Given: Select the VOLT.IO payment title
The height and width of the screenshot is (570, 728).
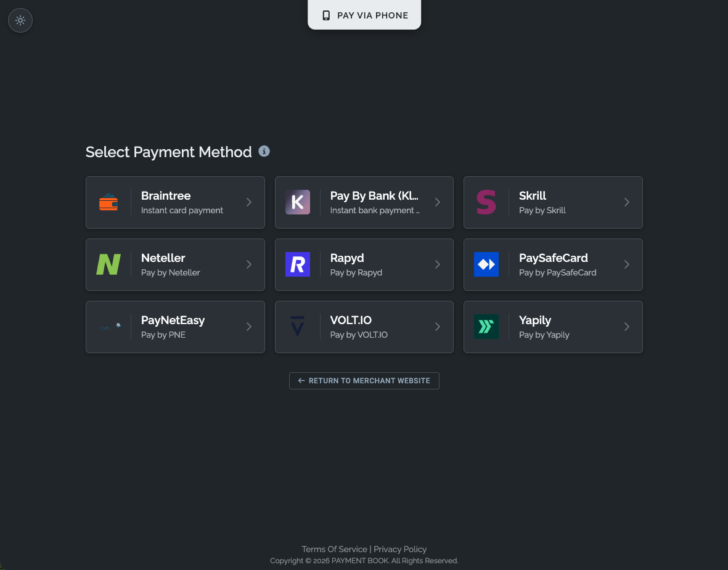Looking at the screenshot, I should pos(351,320).
